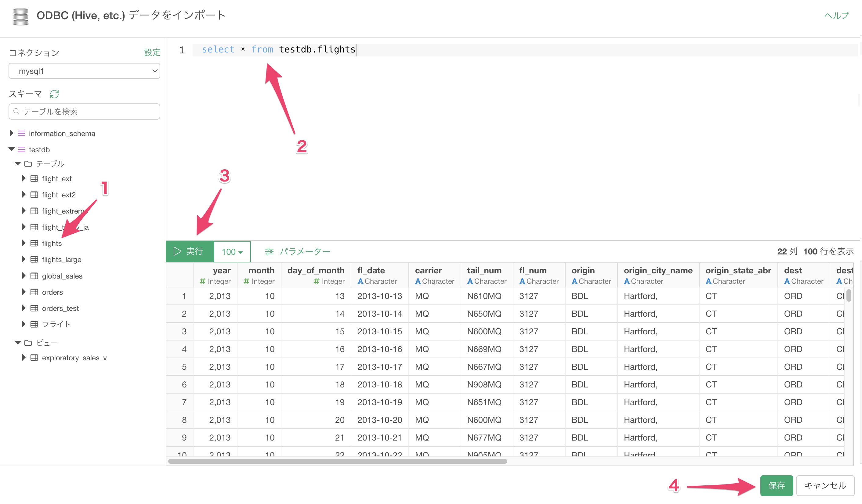Viewport: 862px width, 504px height.
Task: Click the flights table icon
Action: pyautogui.click(x=34, y=243)
